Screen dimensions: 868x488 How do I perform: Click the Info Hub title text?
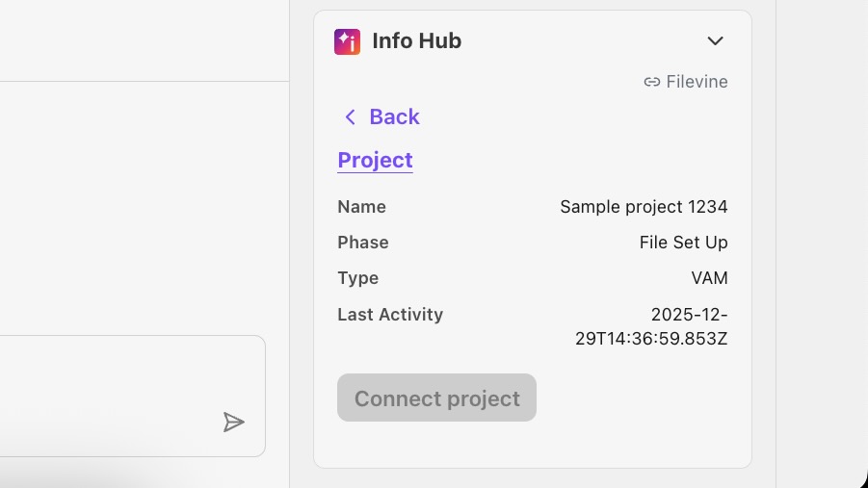(416, 41)
